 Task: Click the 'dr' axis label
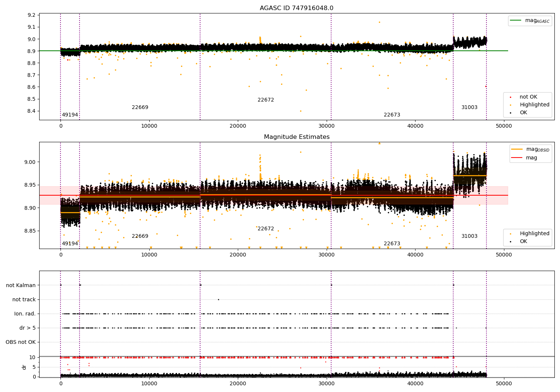[x=24, y=367]
